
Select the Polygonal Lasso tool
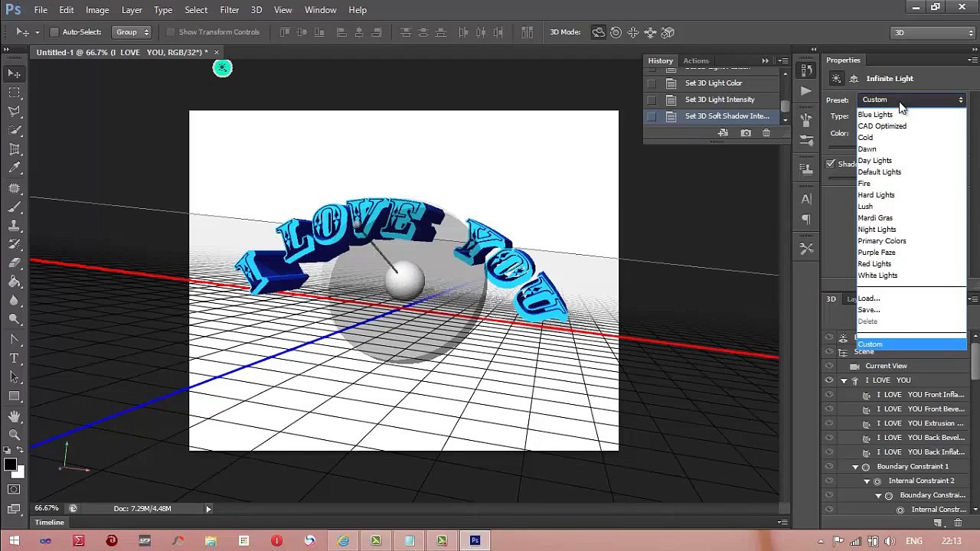15,112
